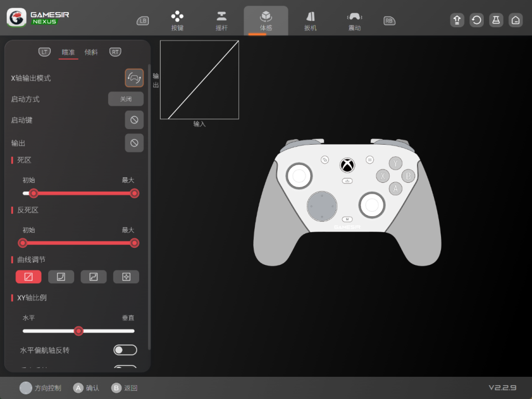This screenshot has height=399, width=532.
Task: Change the X轴输出模式 controller icon button
Action: click(134, 78)
